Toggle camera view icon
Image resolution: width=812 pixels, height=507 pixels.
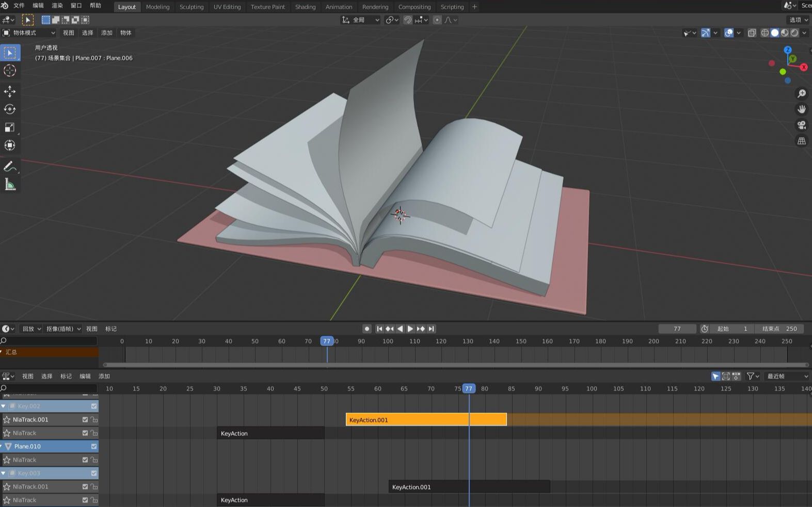[801, 125]
